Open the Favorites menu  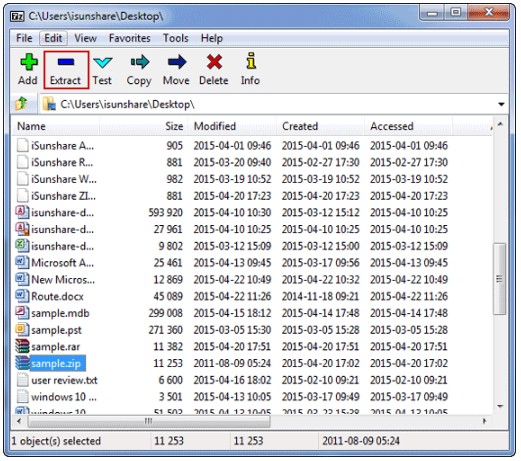[130, 38]
